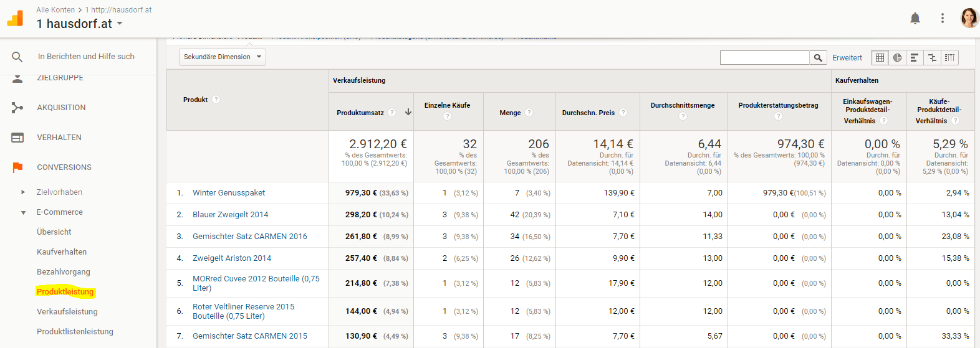Select the performance bar view icon
Image resolution: width=980 pixels, height=348 pixels.
(x=915, y=58)
